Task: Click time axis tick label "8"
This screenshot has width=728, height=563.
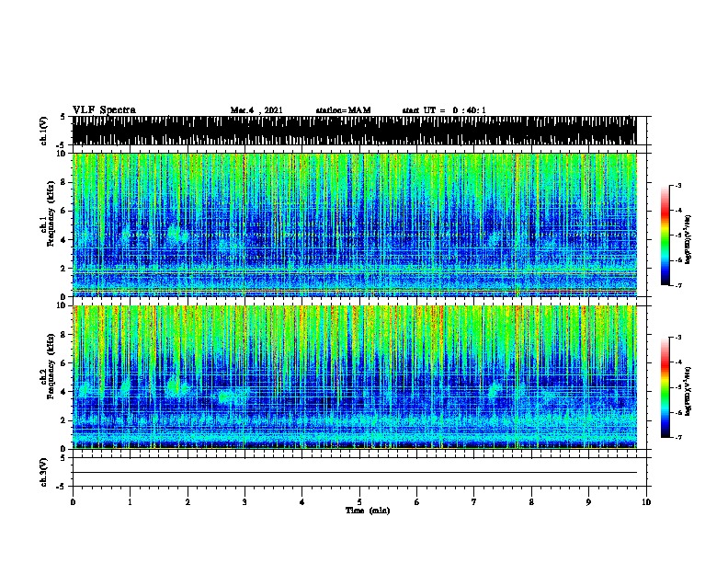Action: [531, 501]
